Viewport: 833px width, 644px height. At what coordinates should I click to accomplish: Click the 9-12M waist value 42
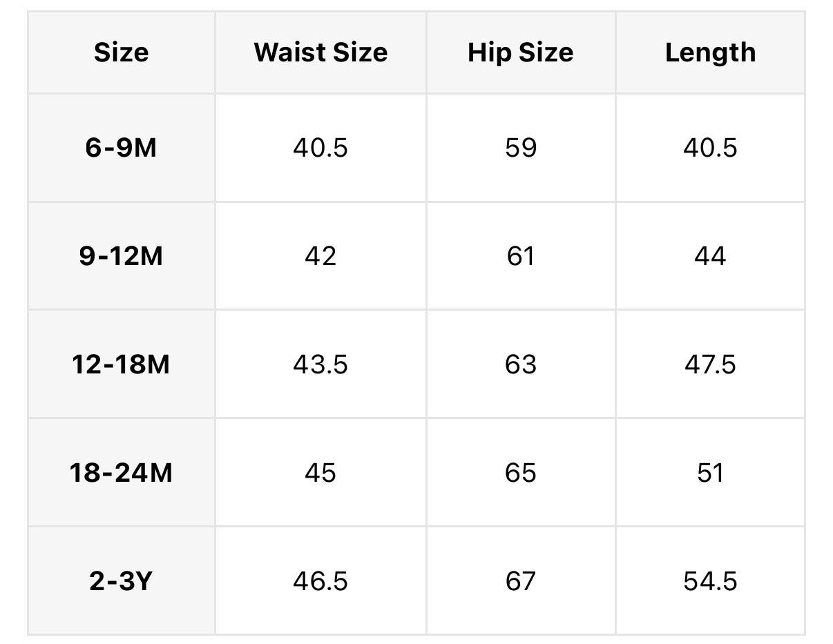pos(320,256)
